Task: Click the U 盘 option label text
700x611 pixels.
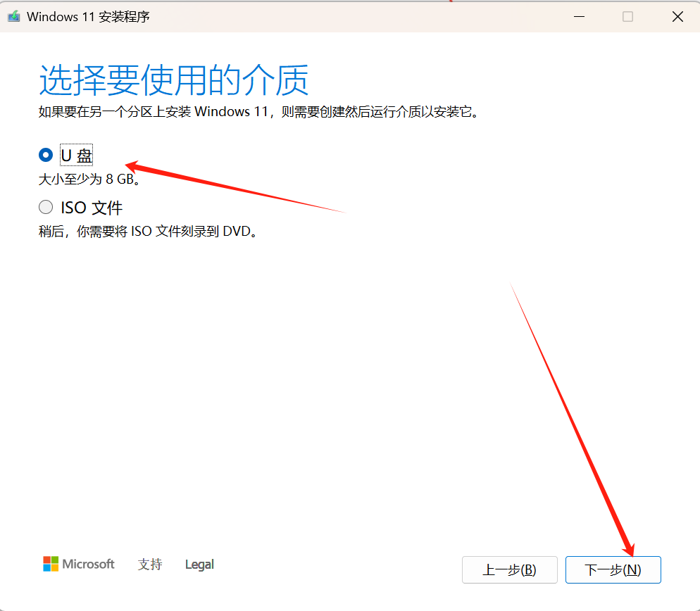Action: point(76,154)
